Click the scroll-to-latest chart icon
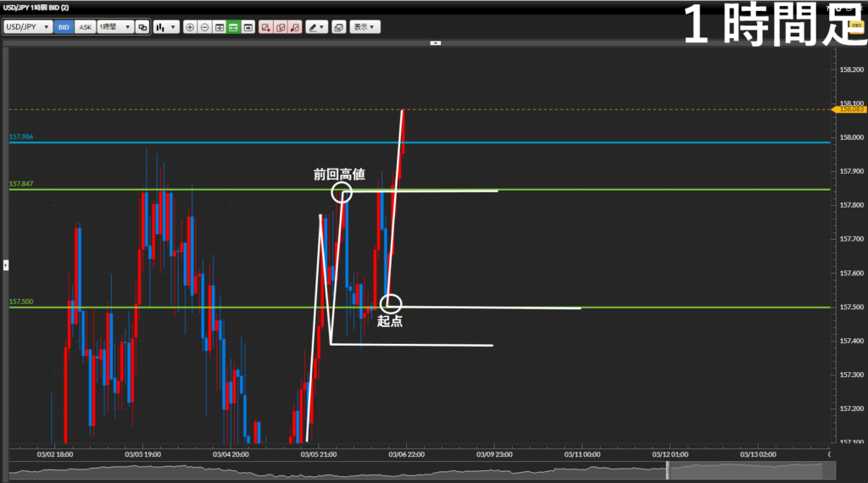Image resolution: width=868 pixels, height=483 pixels. (248, 27)
